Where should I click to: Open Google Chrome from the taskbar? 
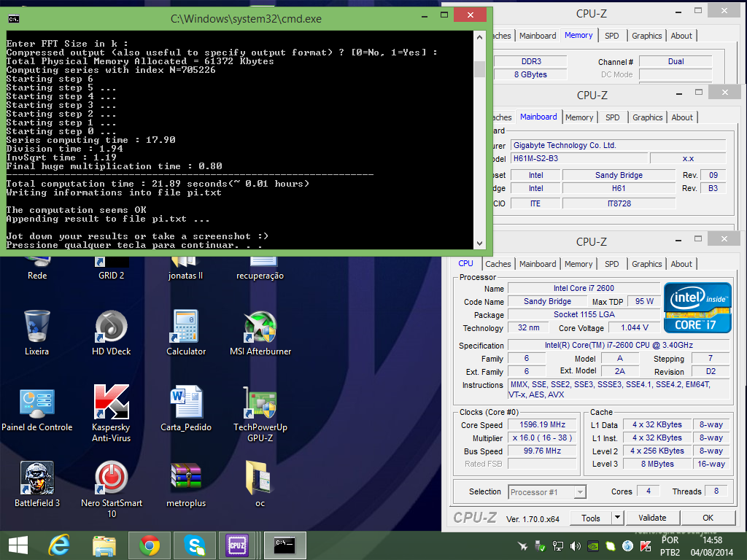(x=150, y=545)
